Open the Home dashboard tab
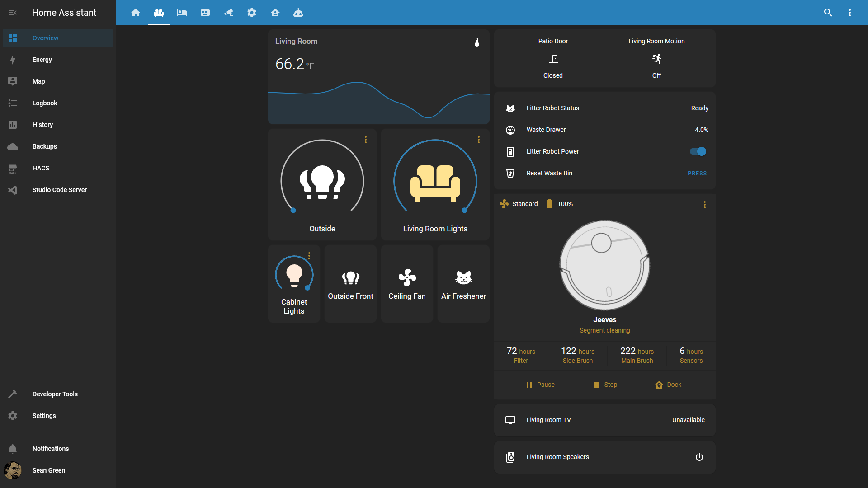 (x=136, y=13)
